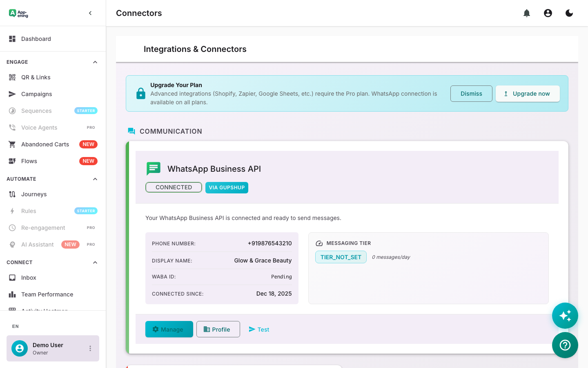Click the Abandoned Carts shopping cart icon
588x368 pixels.
pos(12,144)
